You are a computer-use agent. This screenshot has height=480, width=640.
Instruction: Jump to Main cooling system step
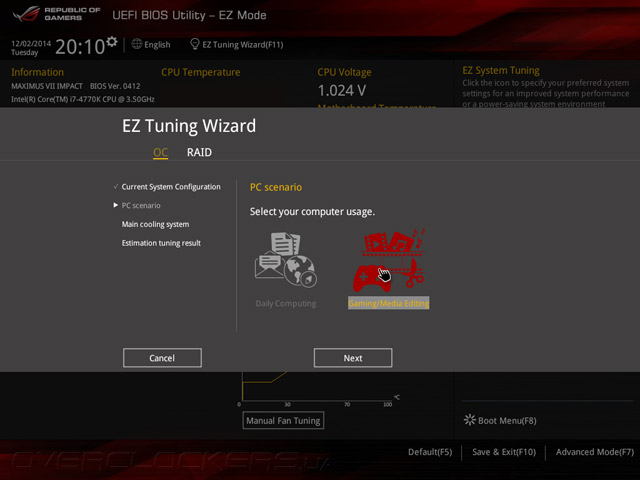click(x=155, y=224)
